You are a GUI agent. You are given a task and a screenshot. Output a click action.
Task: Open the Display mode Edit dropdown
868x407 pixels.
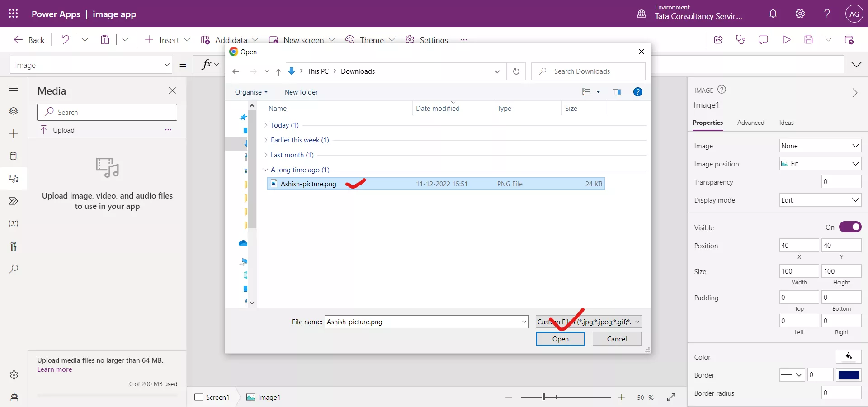point(820,200)
